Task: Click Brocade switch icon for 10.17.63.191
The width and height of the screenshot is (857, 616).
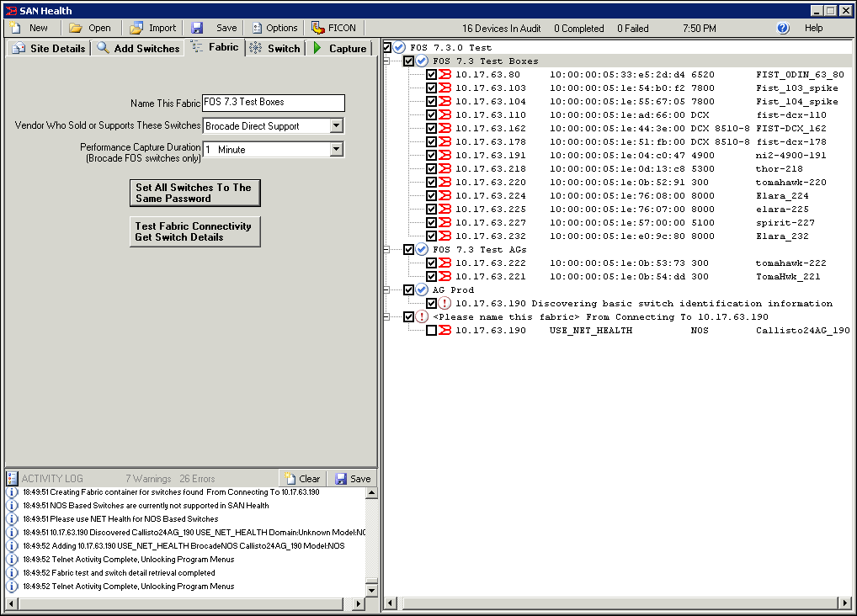Action: click(x=445, y=155)
